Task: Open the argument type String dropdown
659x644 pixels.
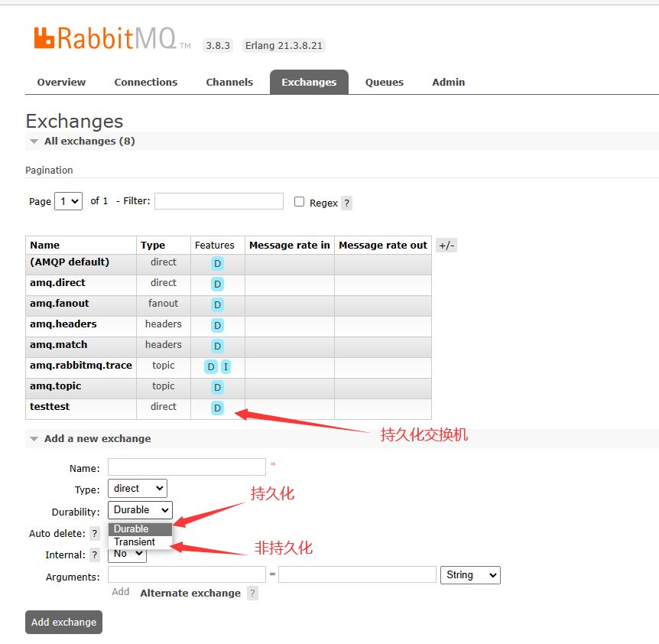Action: (x=470, y=575)
